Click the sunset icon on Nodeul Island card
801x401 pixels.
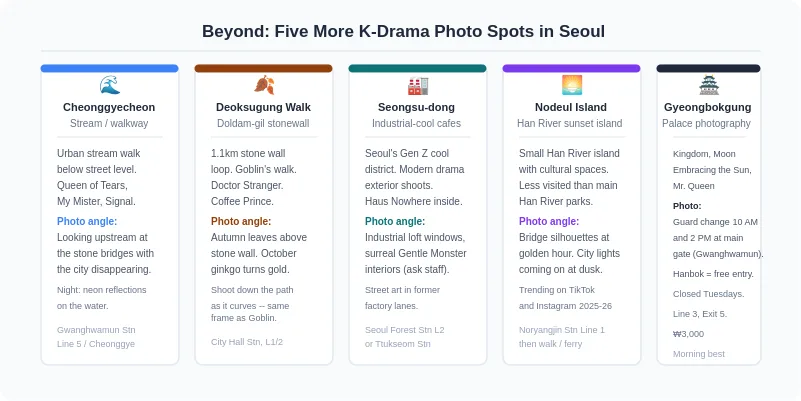(x=572, y=85)
